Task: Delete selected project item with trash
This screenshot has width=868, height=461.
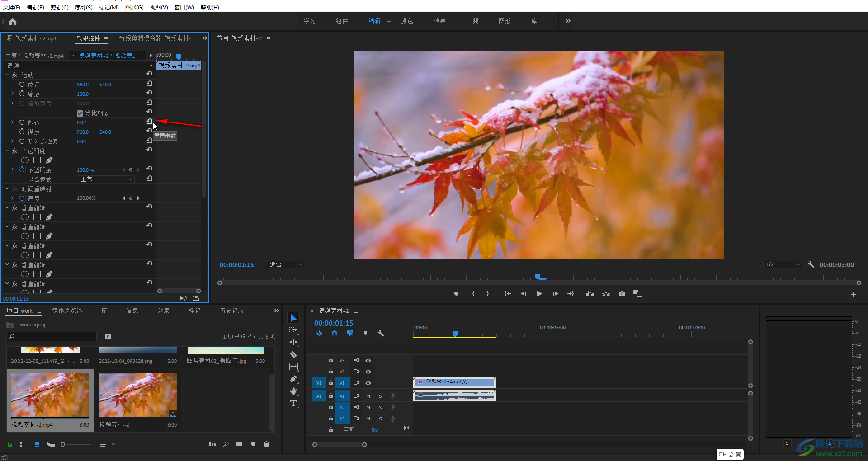Action: tap(267, 444)
